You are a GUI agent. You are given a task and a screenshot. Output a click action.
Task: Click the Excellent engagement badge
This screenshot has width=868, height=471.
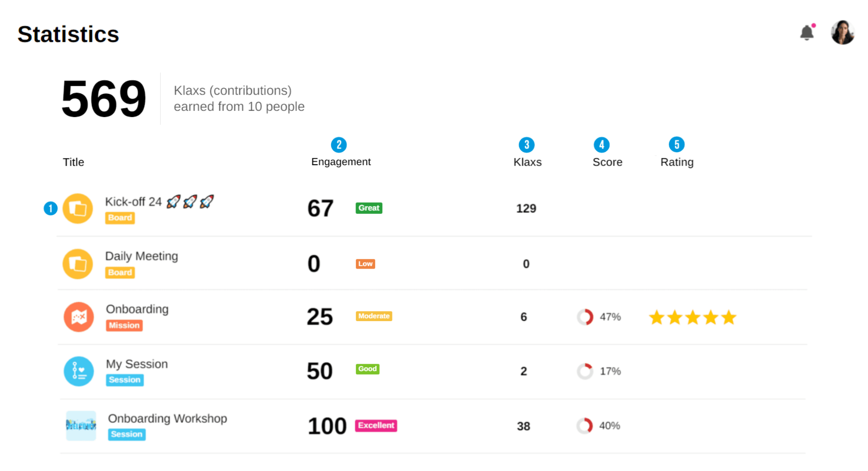tap(376, 425)
